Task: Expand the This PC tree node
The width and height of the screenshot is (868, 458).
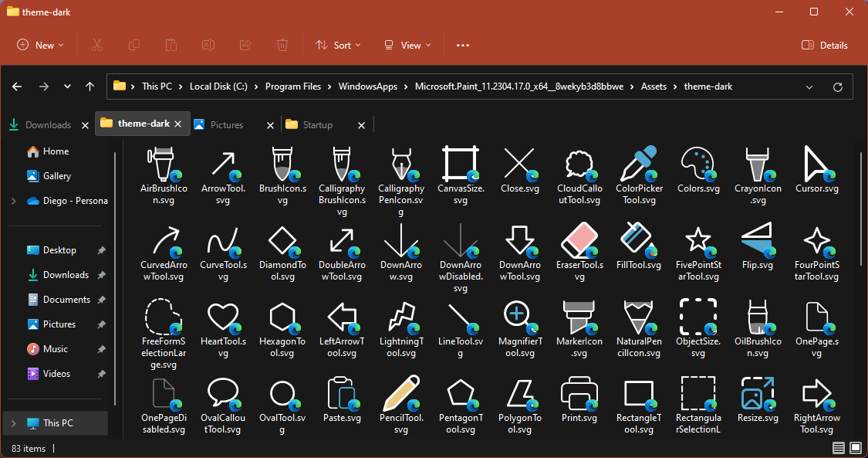Action: coord(13,423)
